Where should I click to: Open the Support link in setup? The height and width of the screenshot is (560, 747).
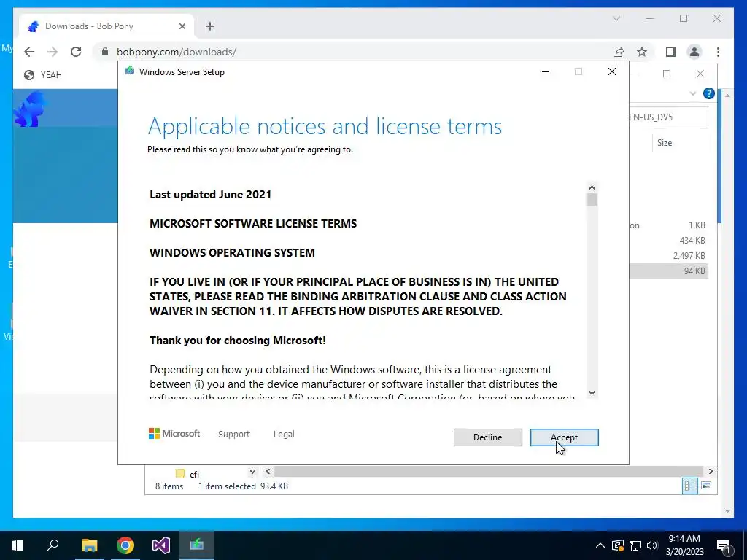tap(234, 435)
